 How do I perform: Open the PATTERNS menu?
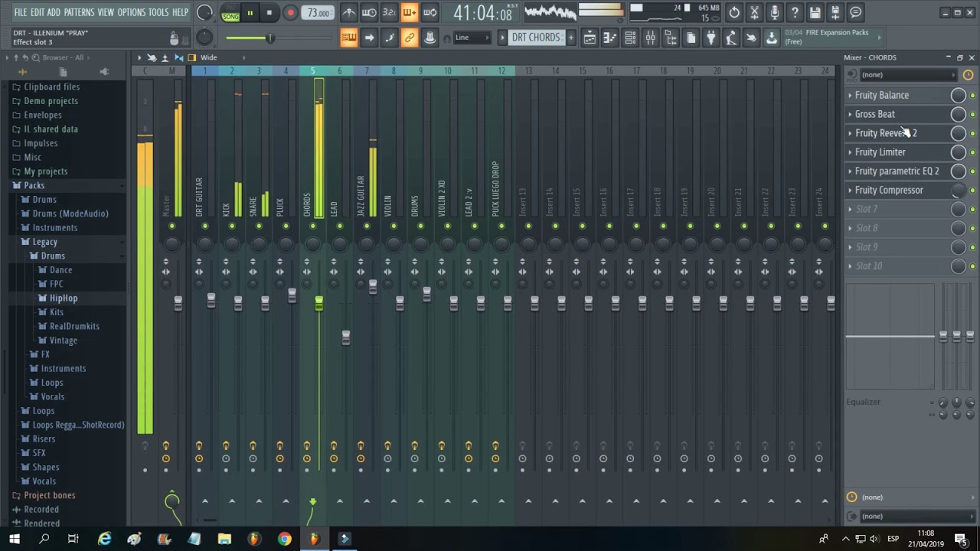[79, 12]
